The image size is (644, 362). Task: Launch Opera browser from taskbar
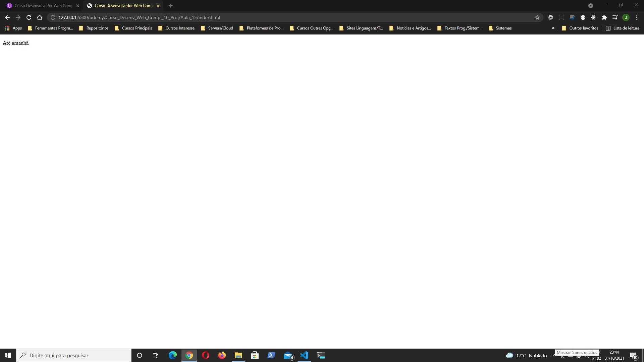pyautogui.click(x=206, y=355)
